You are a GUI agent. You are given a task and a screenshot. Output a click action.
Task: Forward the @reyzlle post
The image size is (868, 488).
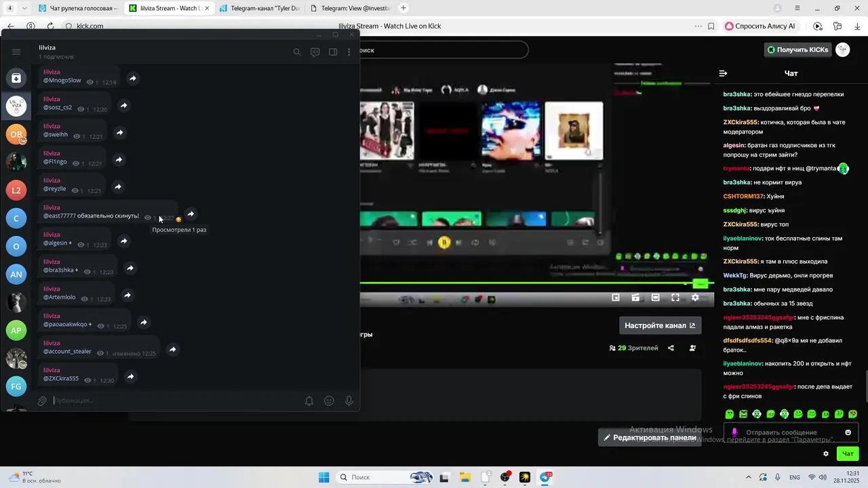[x=118, y=187]
